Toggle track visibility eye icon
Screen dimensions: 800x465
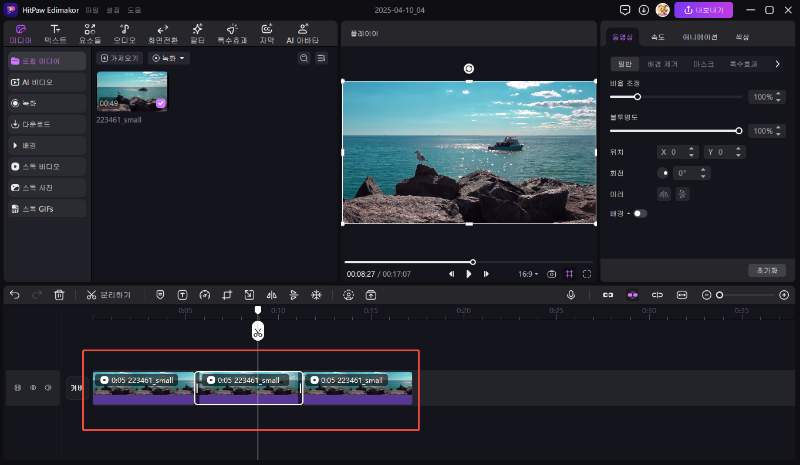(x=32, y=387)
